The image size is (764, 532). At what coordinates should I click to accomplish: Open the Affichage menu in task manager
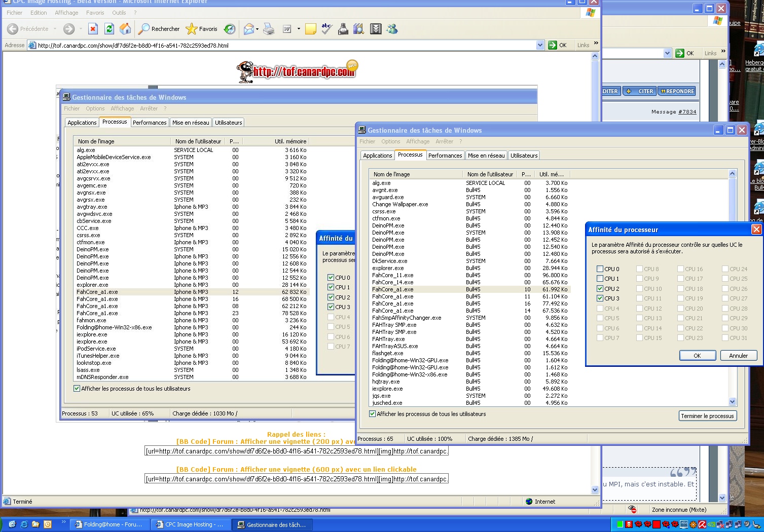click(417, 141)
